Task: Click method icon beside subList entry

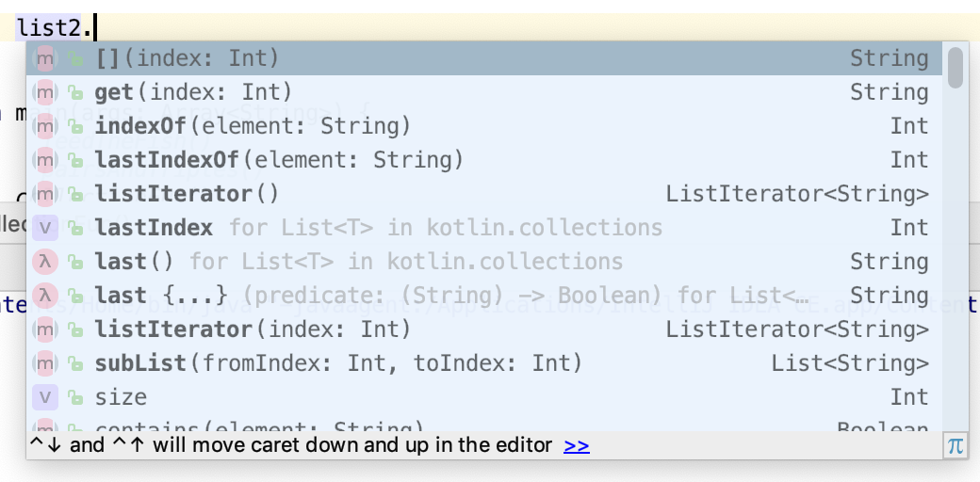Action: [46, 363]
